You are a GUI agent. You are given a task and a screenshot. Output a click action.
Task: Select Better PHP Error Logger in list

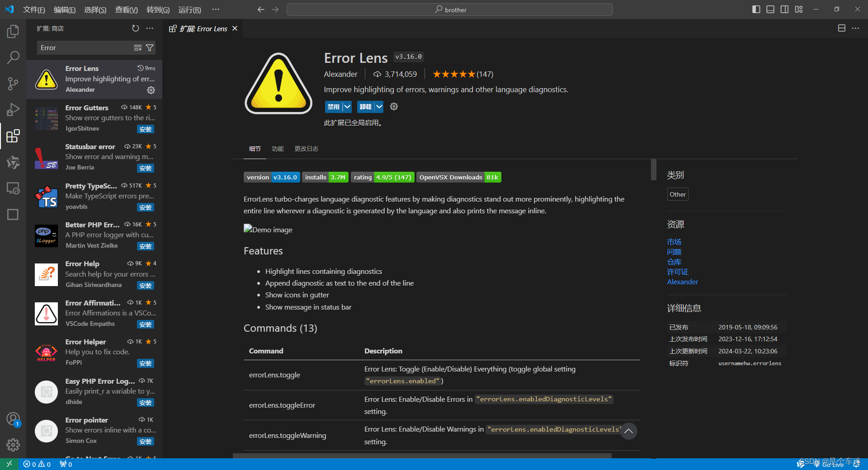coord(94,235)
